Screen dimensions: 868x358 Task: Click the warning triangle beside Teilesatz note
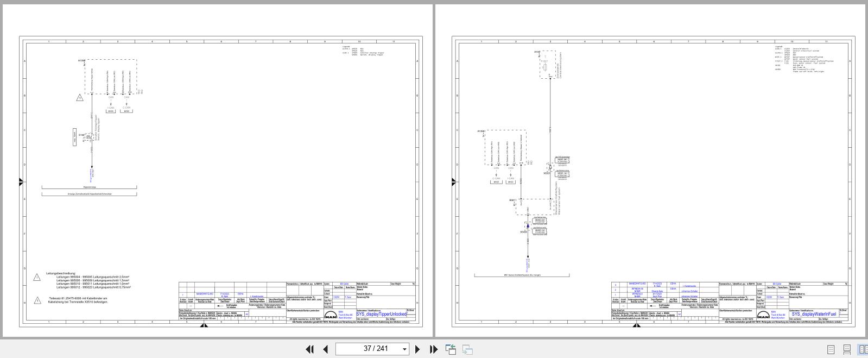tap(37, 300)
